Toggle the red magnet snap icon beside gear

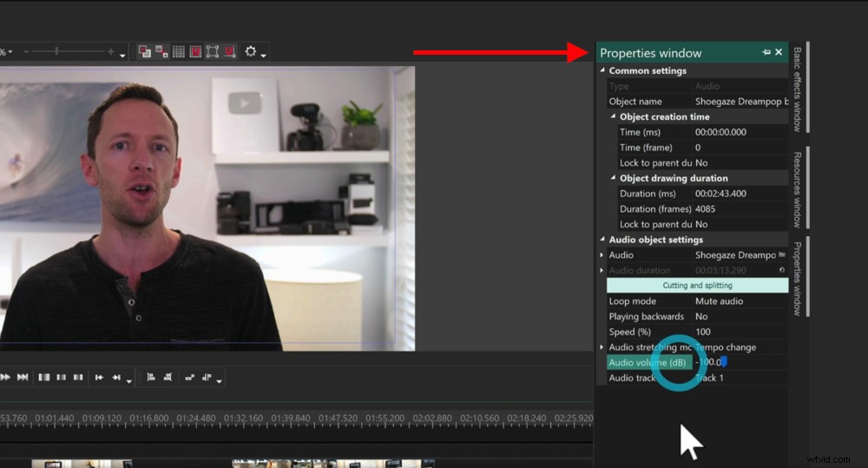[230, 51]
